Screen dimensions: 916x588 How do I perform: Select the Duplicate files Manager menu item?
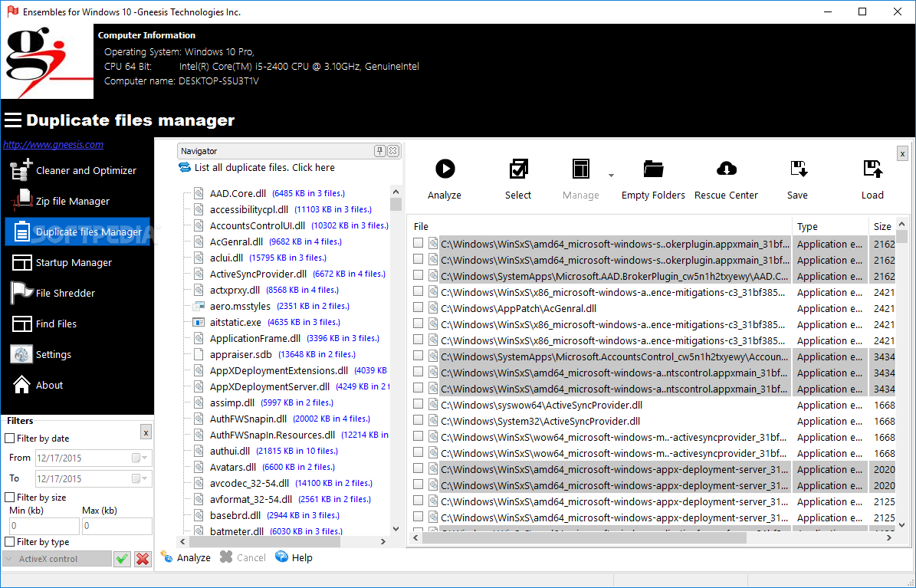pyautogui.click(x=77, y=232)
